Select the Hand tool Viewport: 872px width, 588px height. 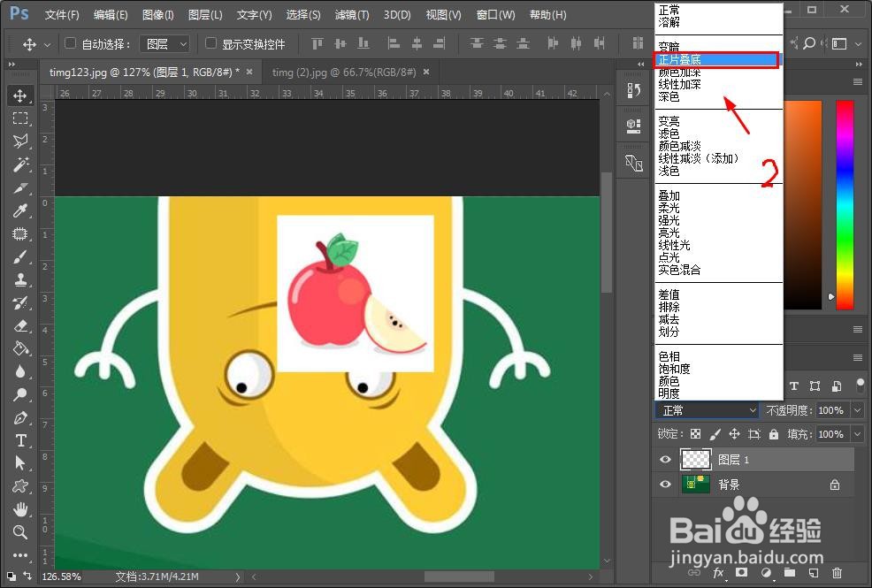tap(20, 509)
